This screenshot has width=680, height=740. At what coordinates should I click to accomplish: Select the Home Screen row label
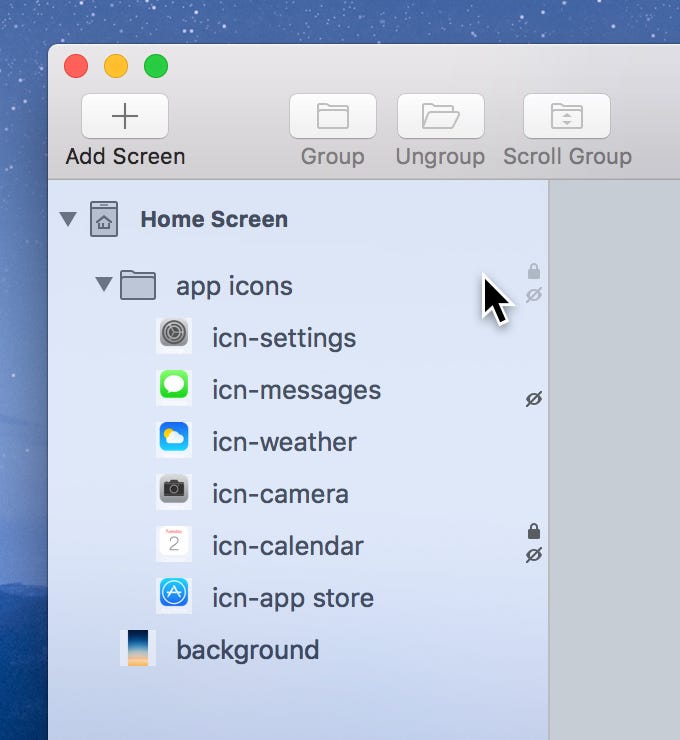coord(214,219)
